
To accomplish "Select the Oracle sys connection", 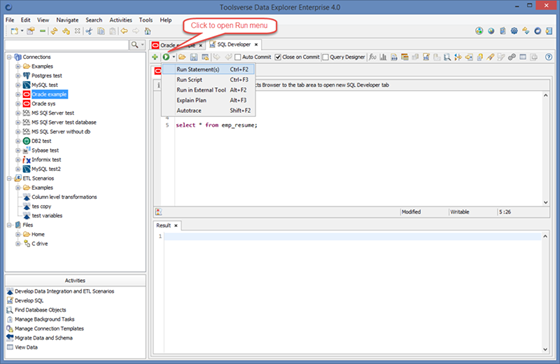I will pyautogui.click(x=44, y=104).
